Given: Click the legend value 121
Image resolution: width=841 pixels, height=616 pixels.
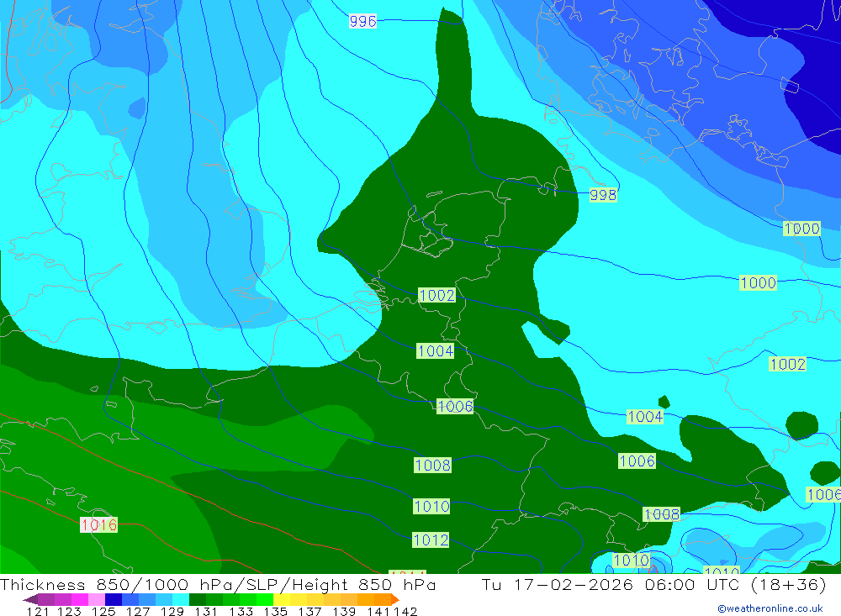Looking at the screenshot, I should point(38,611).
